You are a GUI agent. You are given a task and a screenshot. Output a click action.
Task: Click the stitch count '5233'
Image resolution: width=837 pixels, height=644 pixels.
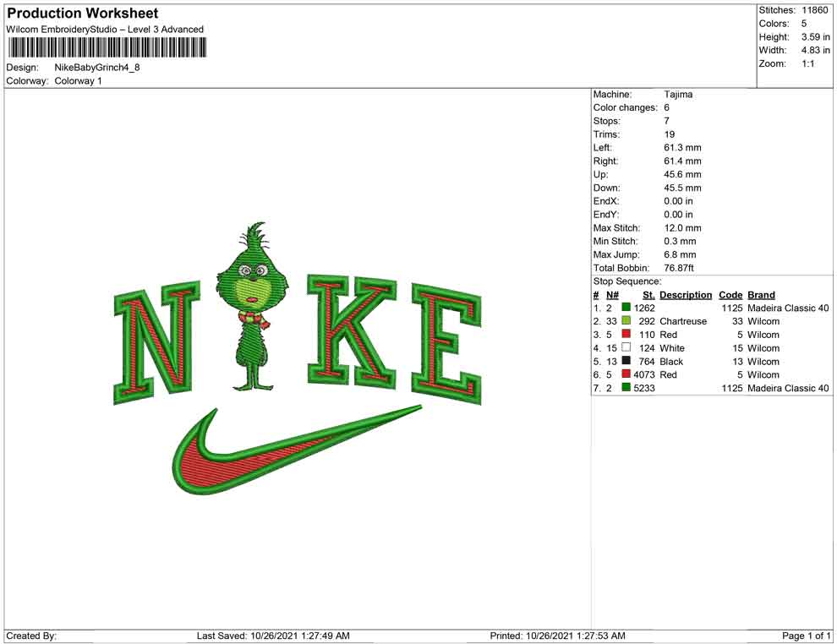click(644, 388)
